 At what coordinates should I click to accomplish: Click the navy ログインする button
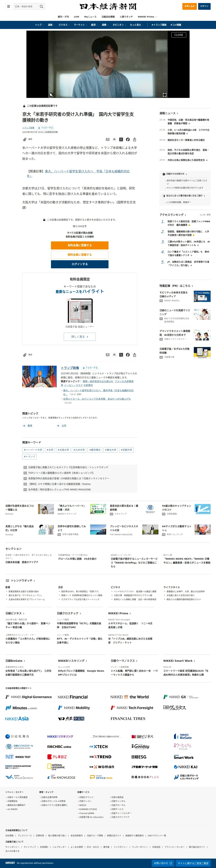pos(80,264)
